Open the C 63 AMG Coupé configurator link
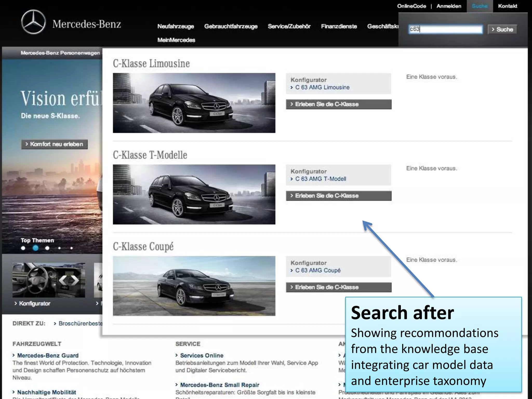Image resolution: width=532 pixels, height=399 pixels. click(x=318, y=270)
